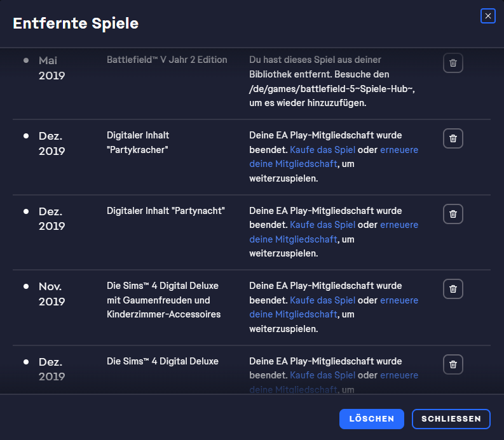504x440 pixels.
Task: Click the Sims 4 Kinderzimmer-Accessoires bundle title
Action: click(163, 300)
